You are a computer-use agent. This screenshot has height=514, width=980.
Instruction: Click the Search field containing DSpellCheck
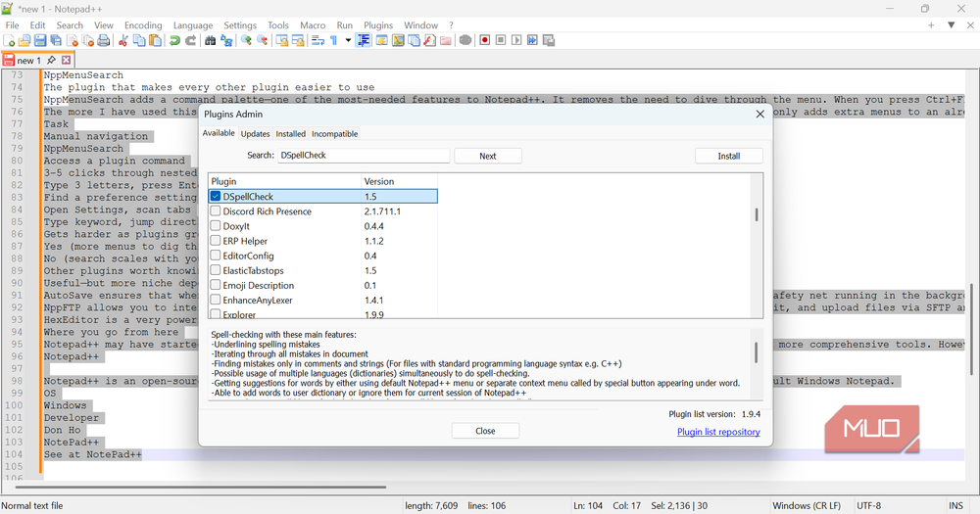tap(364, 156)
